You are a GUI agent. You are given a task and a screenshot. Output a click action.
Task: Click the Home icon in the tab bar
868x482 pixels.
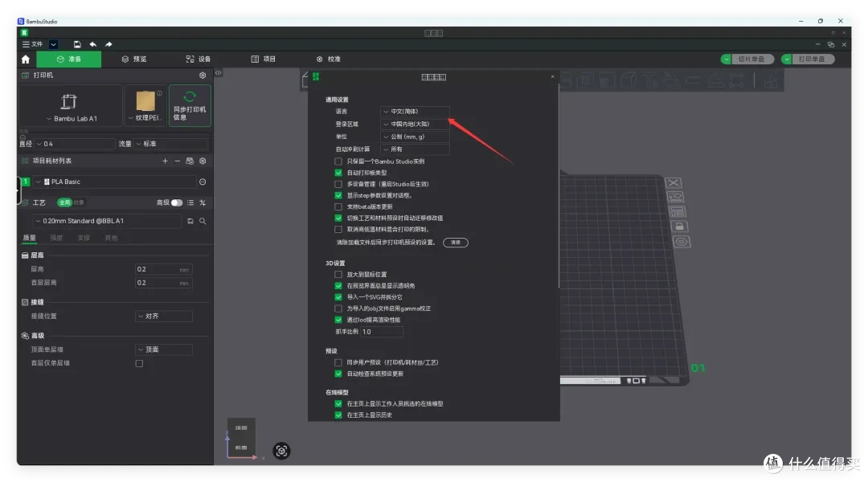(x=26, y=59)
